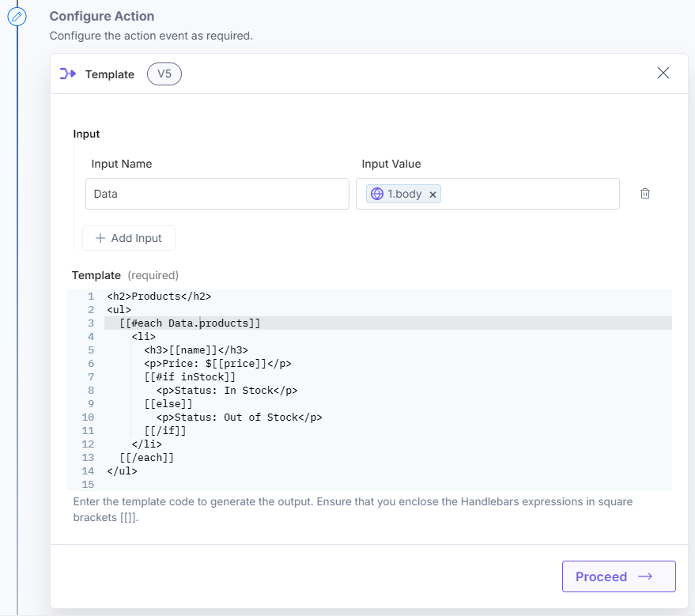Click the plus icon in Add Input

(x=100, y=238)
